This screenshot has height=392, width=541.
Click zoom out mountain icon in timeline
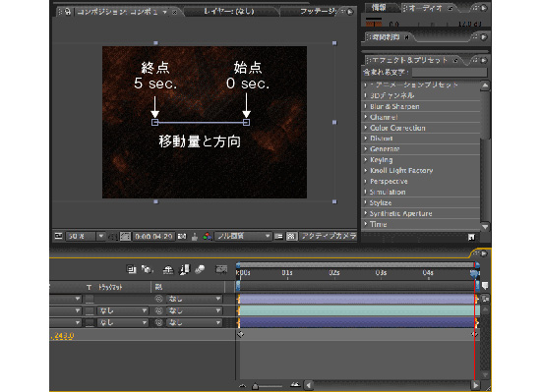[243, 386]
